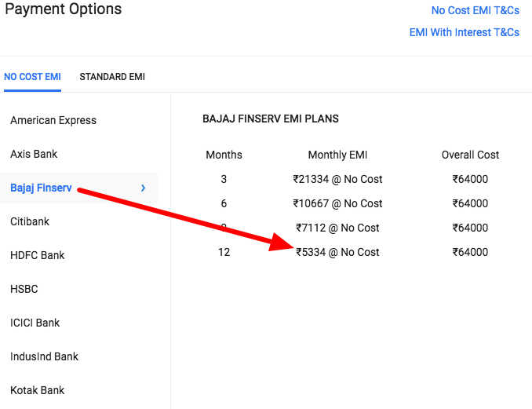
Task: Select Bajaj Finserv in the bank list
Action: 41,188
